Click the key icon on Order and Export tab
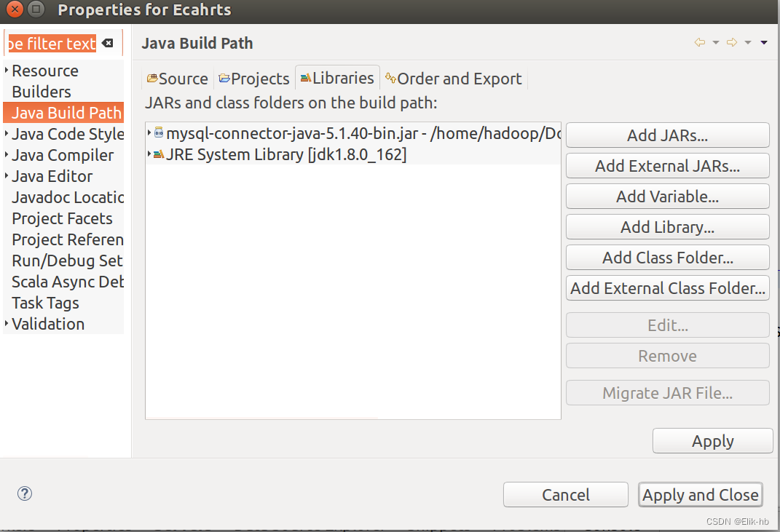Image resolution: width=780 pixels, height=532 pixels. [x=390, y=78]
